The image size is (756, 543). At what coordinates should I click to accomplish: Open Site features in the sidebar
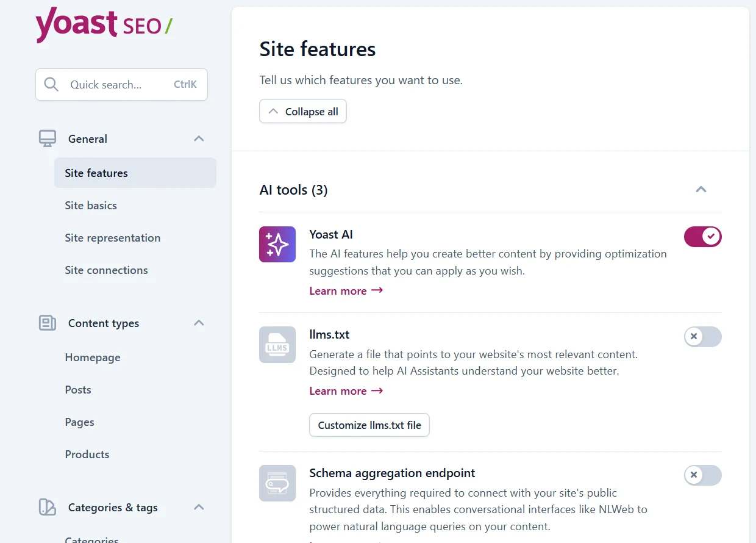135,173
